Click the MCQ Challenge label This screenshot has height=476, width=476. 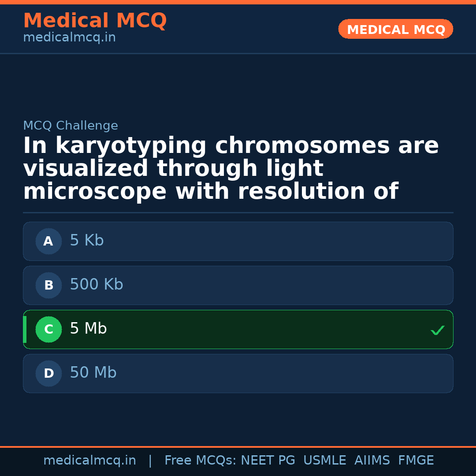tap(71, 126)
